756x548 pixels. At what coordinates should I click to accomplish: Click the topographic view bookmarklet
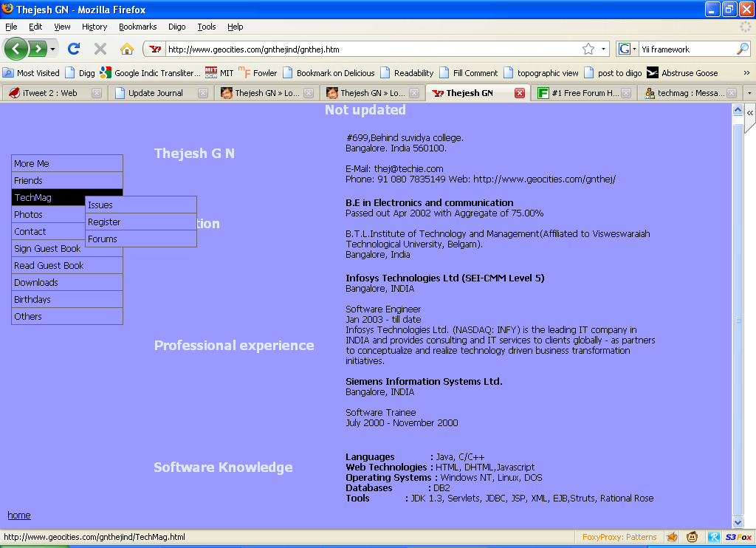click(x=541, y=73)
